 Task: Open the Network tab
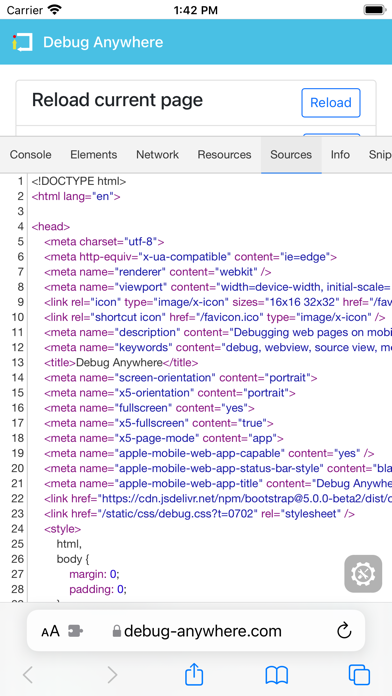coord(158,154)
